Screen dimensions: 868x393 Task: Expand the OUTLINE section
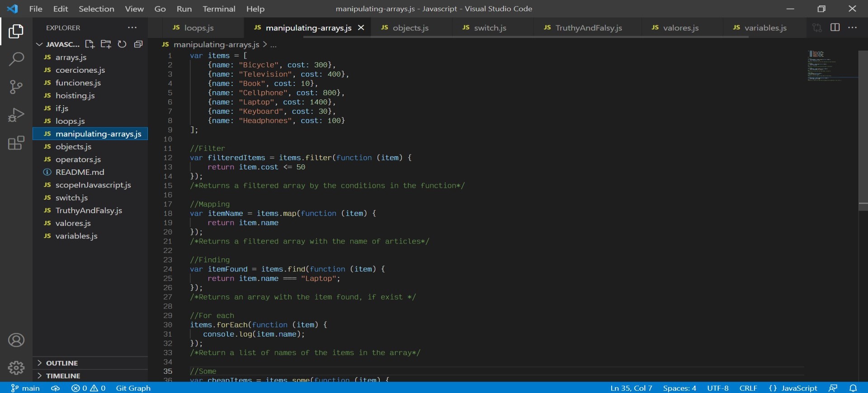[62, 363]
